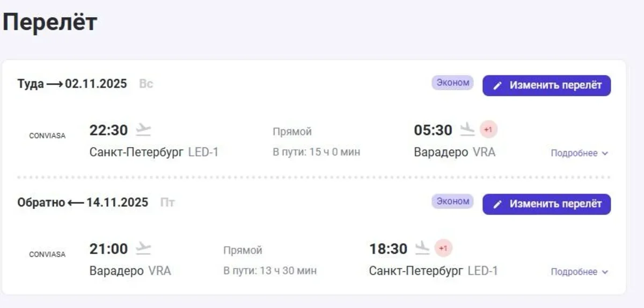Click the Conviasa logo on outbound flight

click(47, 136)
